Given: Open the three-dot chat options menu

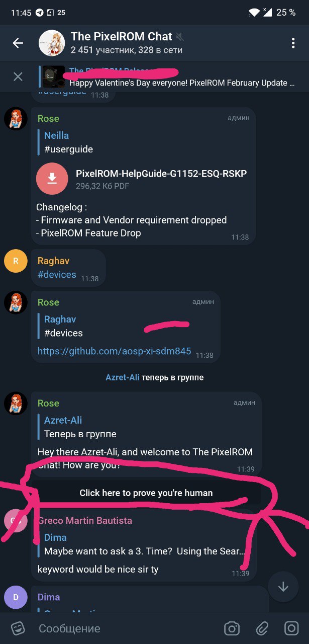Looking at the screenshot, I should (293, 43).
